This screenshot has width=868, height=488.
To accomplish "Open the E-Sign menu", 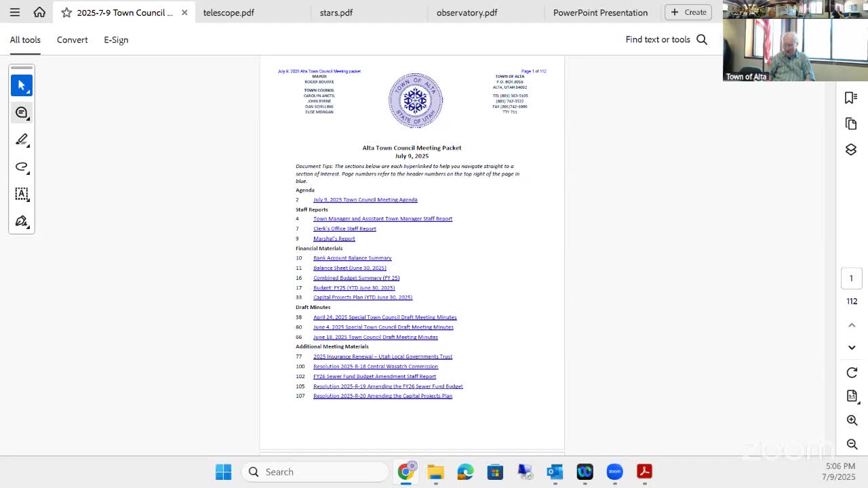I will tap(116, 40).
